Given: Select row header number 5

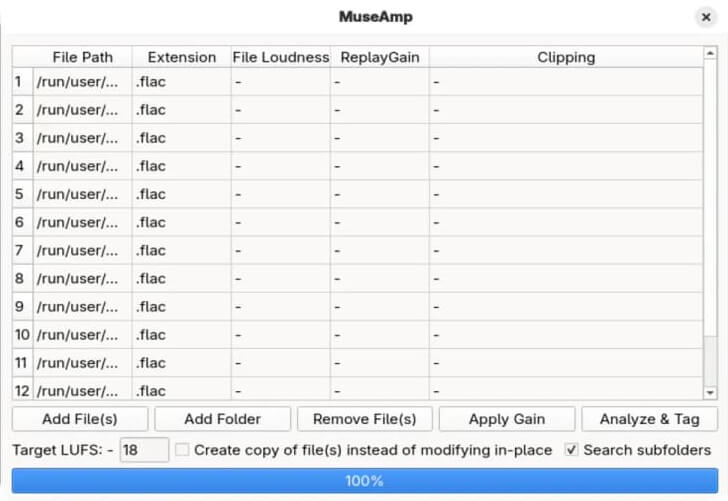Looking at the screenshot, I should coord(23,194).
